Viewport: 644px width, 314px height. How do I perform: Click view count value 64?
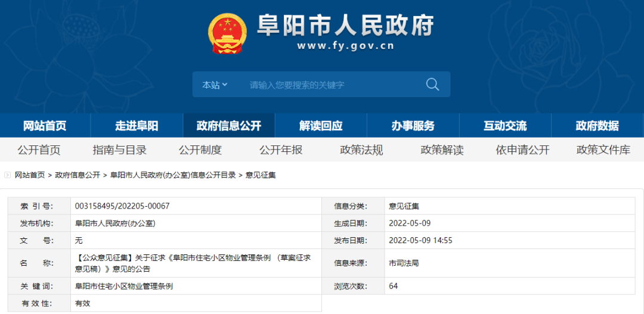point(394,286)
